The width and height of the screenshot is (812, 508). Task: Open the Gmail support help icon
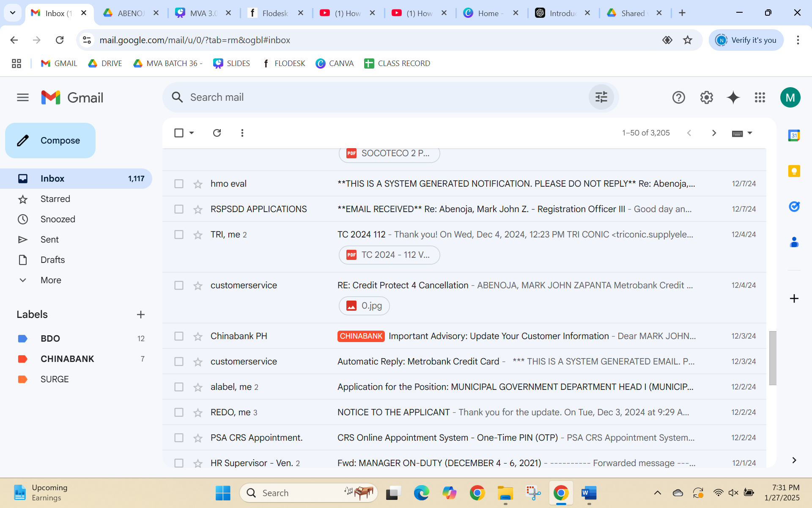tap(678, 97)
